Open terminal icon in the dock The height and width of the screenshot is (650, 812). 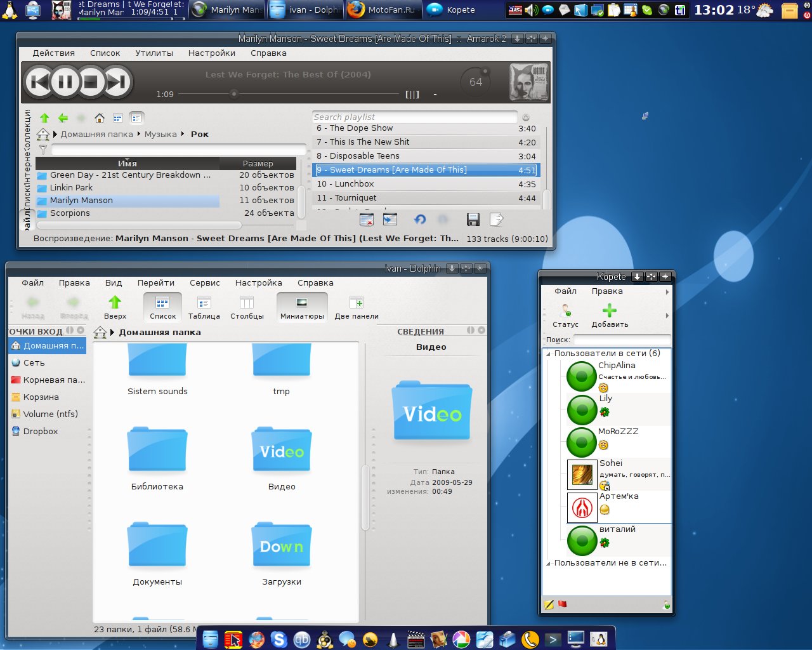pyautogui.click(x=553, y=639)
